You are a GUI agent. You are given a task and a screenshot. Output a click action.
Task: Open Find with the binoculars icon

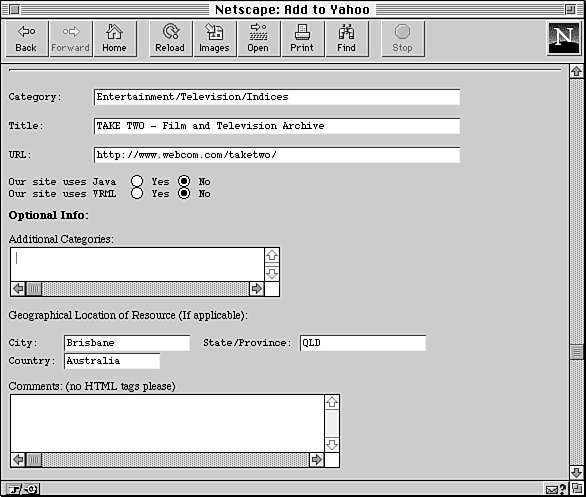tap(346, 39)
